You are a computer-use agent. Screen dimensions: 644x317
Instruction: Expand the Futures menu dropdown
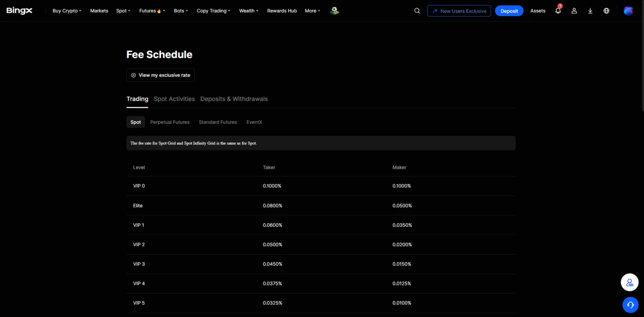pyautogui.click(x=152, y=11)
